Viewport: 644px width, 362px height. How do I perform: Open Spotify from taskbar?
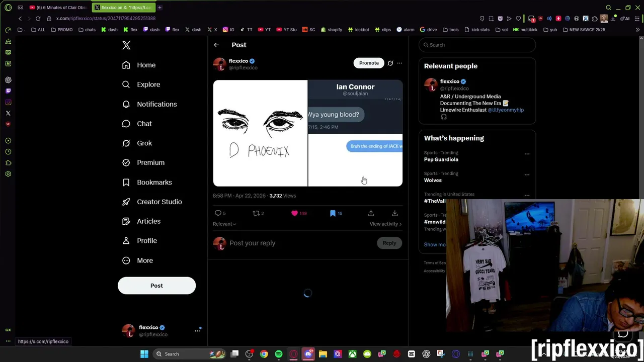[279, 354]
